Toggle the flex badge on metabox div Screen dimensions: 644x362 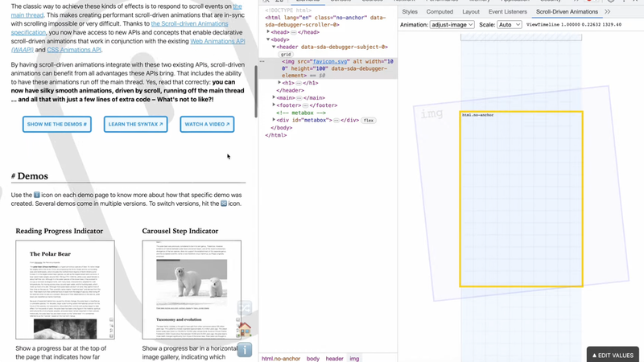pyautogui.click(x=369, y=120)
